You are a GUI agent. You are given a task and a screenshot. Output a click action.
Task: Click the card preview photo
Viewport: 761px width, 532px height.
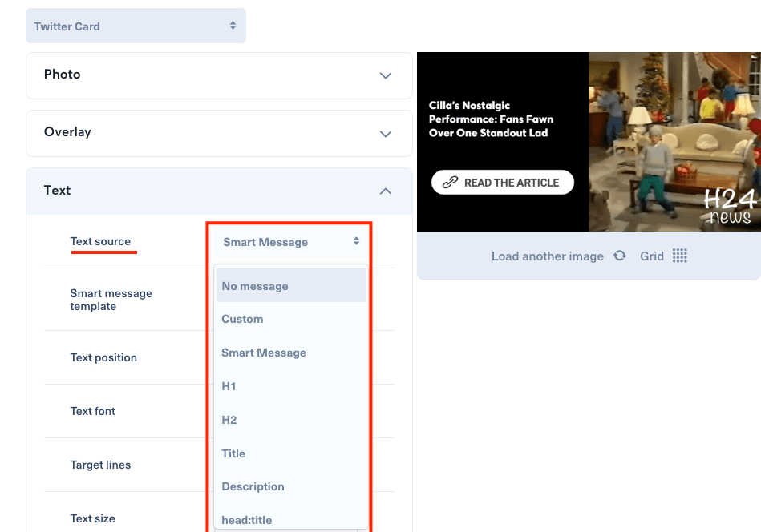click(674, 142)
